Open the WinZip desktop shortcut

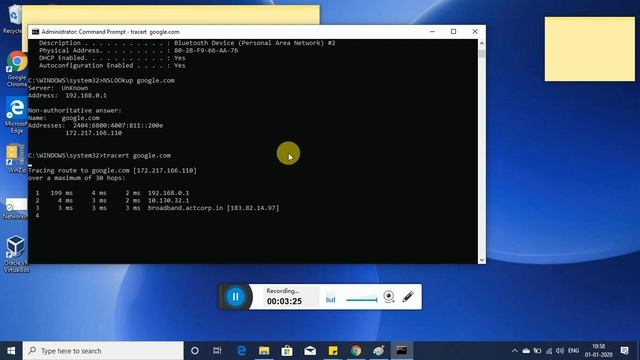[x=16, y=158]
